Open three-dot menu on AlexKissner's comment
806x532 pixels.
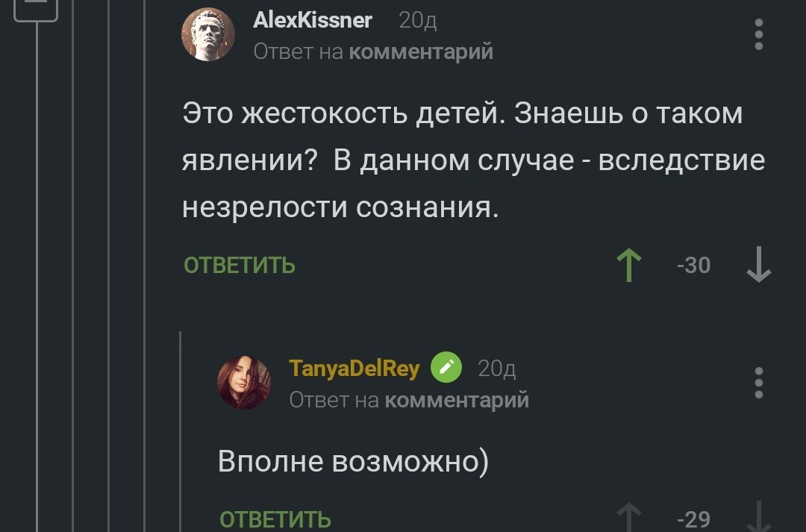[x=758, y=35]
